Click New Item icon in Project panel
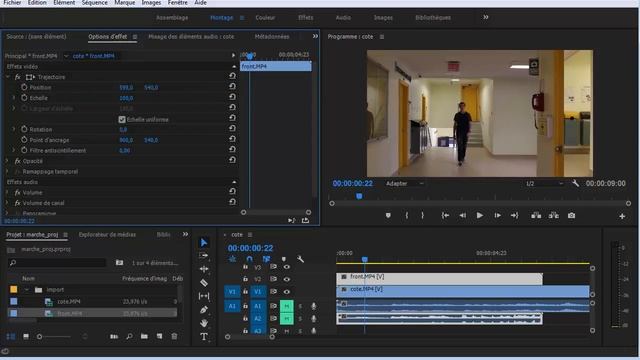The image size is (640, 360). tap(159, 336)
